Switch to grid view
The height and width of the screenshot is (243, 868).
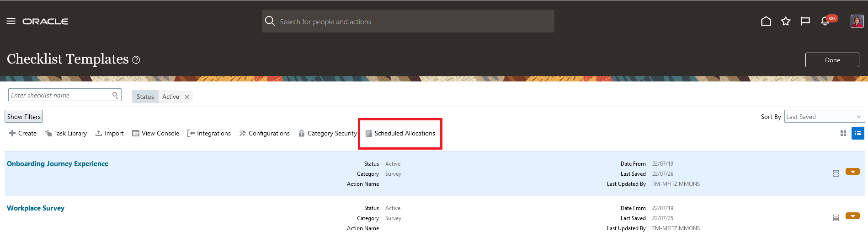[843, 134]
